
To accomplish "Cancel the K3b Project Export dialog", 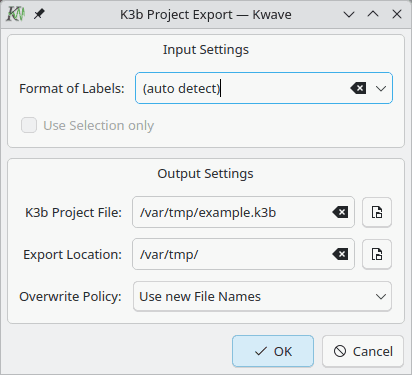I will point(363,351).
